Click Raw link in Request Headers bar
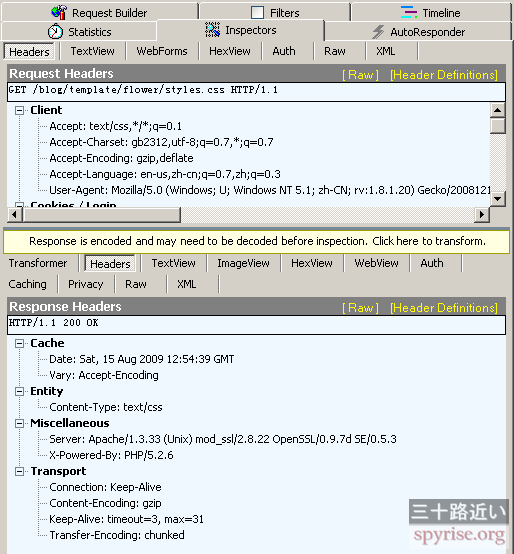This screenshot has width=514, height=554. [360, 75]
